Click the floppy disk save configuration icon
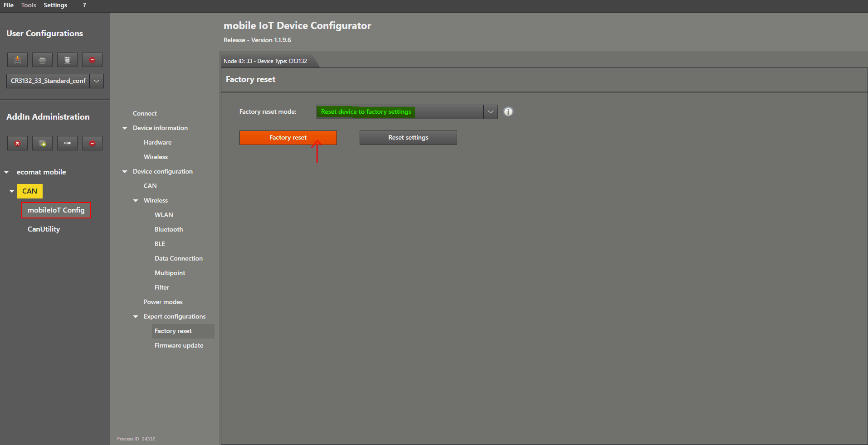 click(67, 60)
